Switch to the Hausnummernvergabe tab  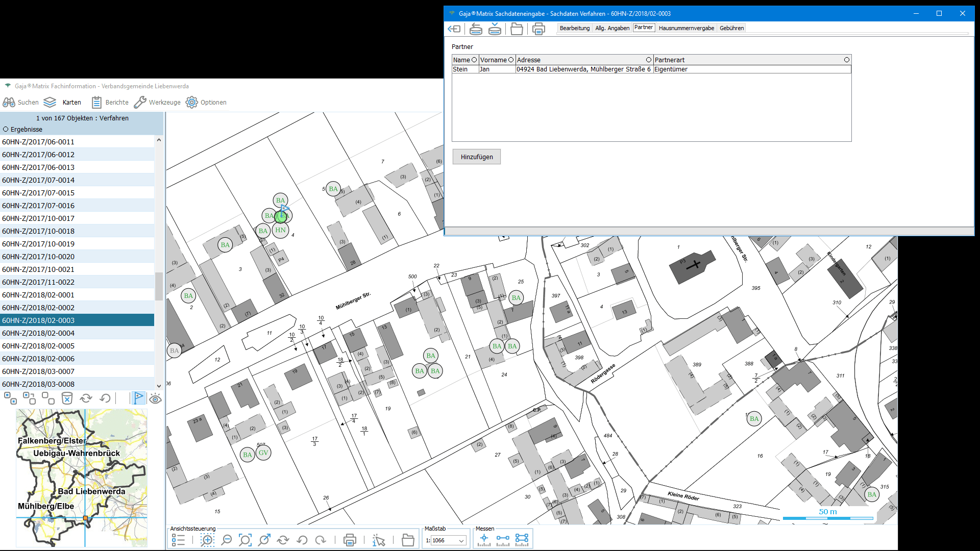click(x=686, y=28)
